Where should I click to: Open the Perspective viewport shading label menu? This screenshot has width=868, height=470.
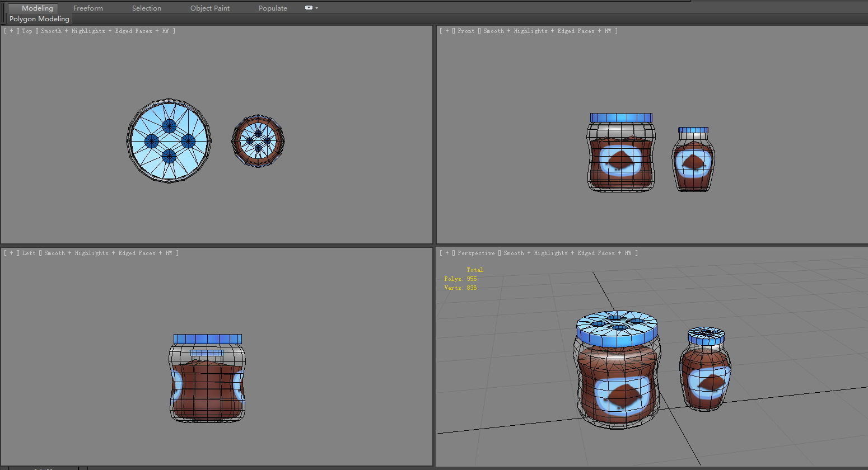(567, 253)
